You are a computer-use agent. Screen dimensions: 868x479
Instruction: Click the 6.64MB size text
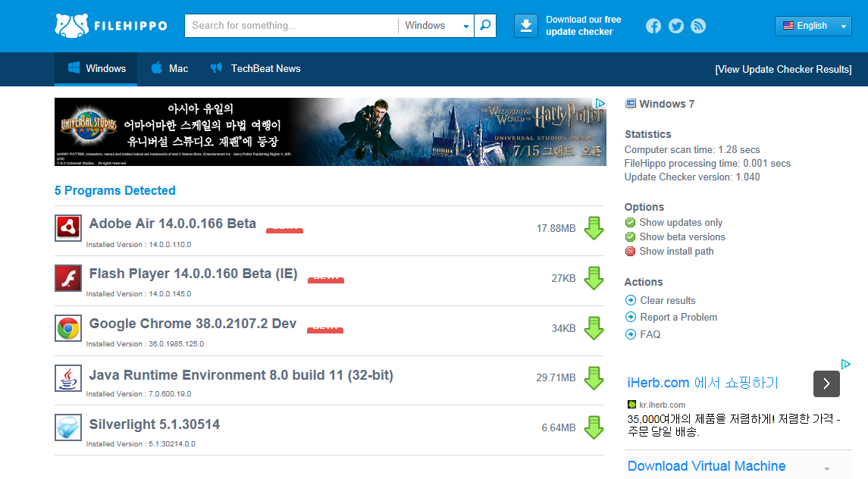559,427
